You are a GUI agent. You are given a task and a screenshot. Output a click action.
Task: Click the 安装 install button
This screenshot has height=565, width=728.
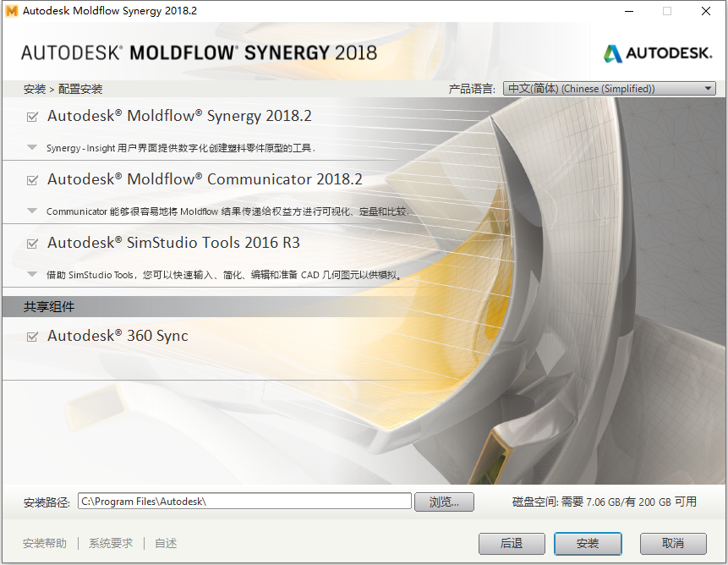tap(588, 543)
